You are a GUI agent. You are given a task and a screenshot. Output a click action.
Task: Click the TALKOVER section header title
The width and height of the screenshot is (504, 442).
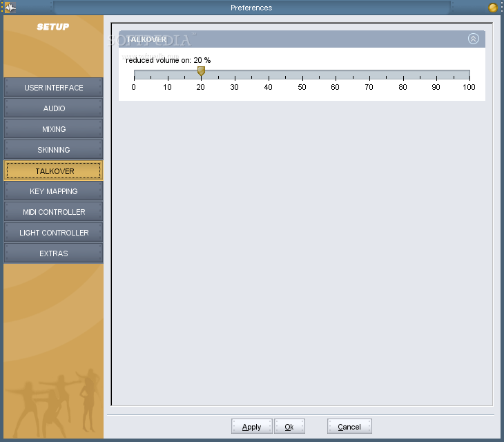(x=146, y=39)
